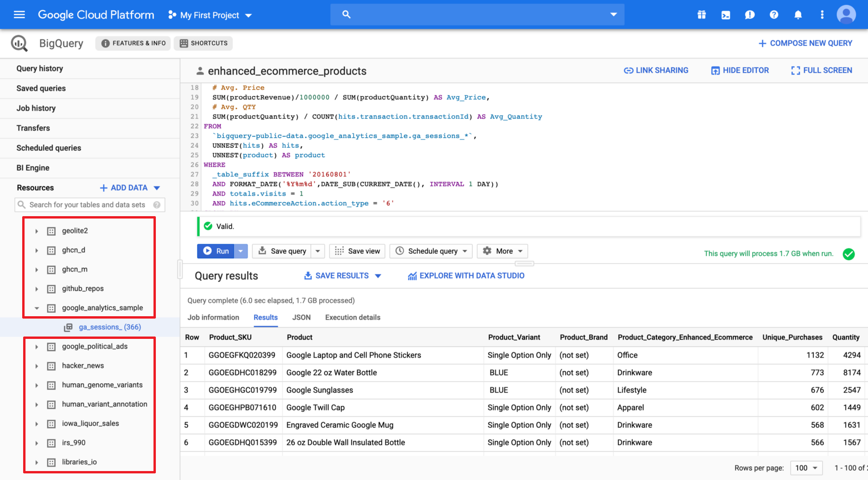Open the Features & Info button
This screenshot has width=868, height=480.
click(x=133, y=43)
